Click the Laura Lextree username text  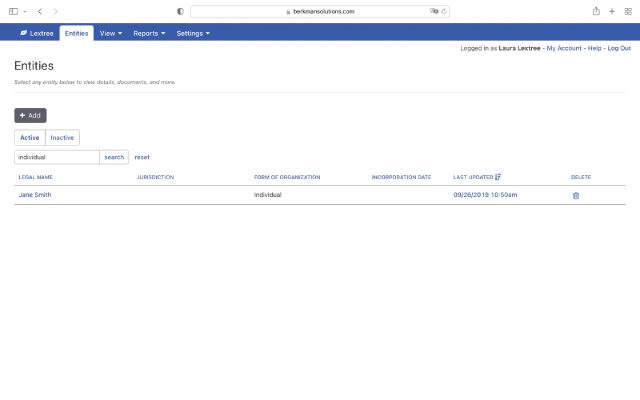pos(519,48)
